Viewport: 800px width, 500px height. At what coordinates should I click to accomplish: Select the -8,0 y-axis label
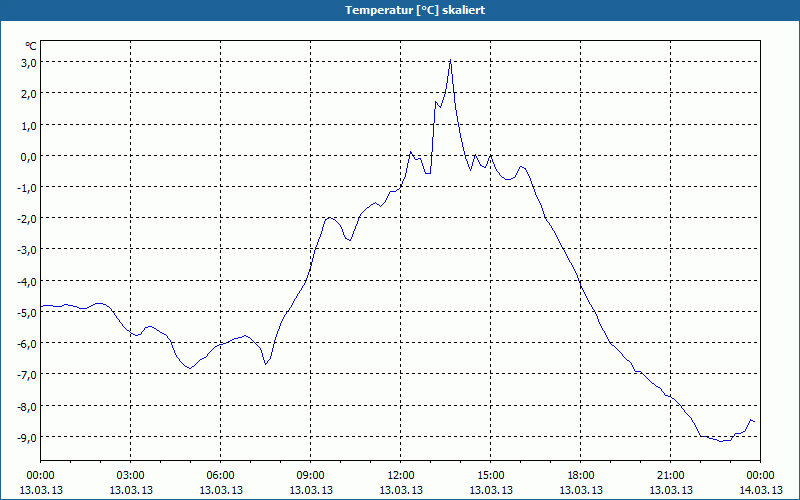tap(27, 407)
